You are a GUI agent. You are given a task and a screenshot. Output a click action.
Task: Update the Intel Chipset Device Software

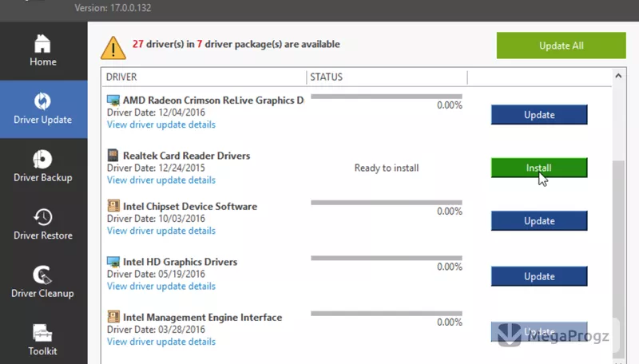coord(539,220)
